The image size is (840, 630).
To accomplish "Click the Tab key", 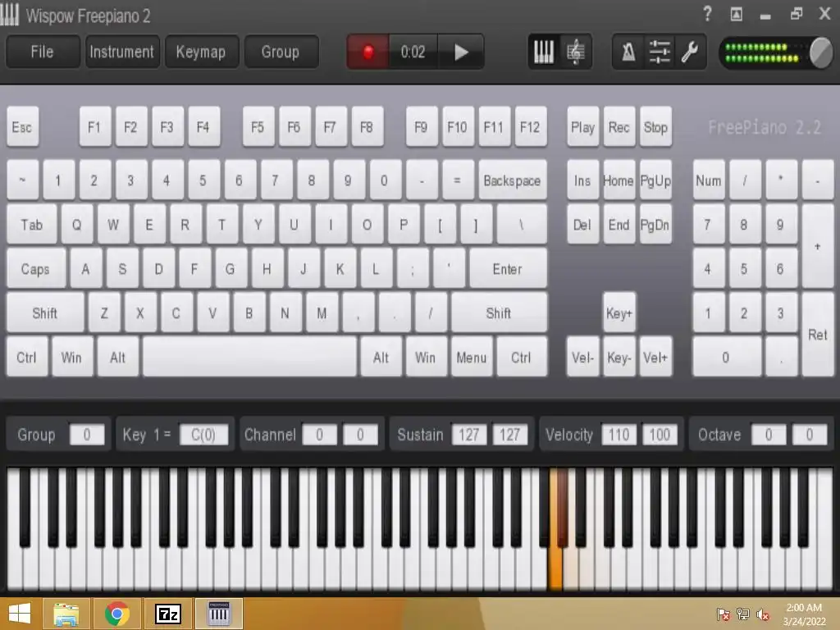I will point(32,225).
